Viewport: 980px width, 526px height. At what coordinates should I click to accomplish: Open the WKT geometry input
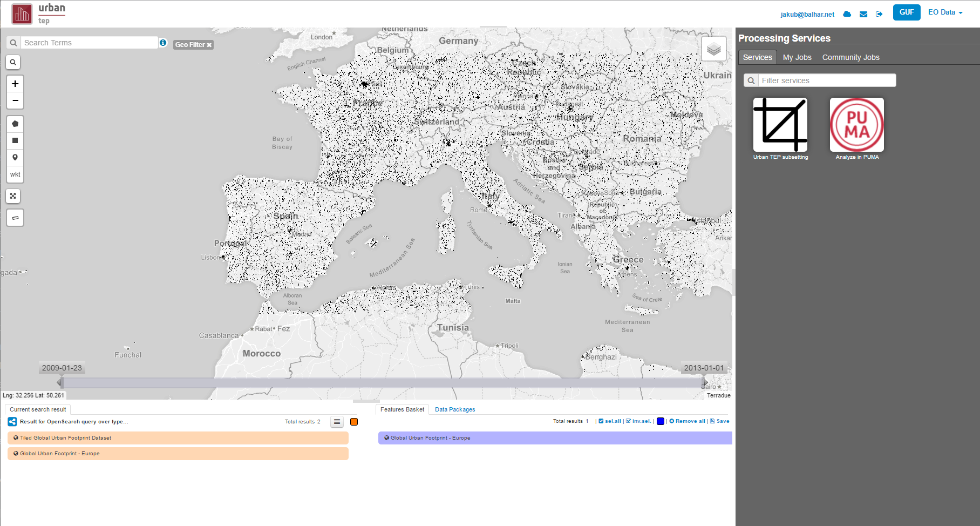coord(15,174)
